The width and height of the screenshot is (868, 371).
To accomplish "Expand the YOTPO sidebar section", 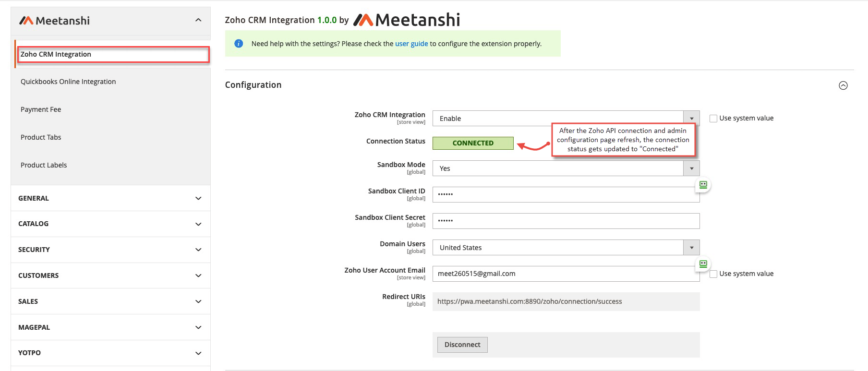I will 110,353.
